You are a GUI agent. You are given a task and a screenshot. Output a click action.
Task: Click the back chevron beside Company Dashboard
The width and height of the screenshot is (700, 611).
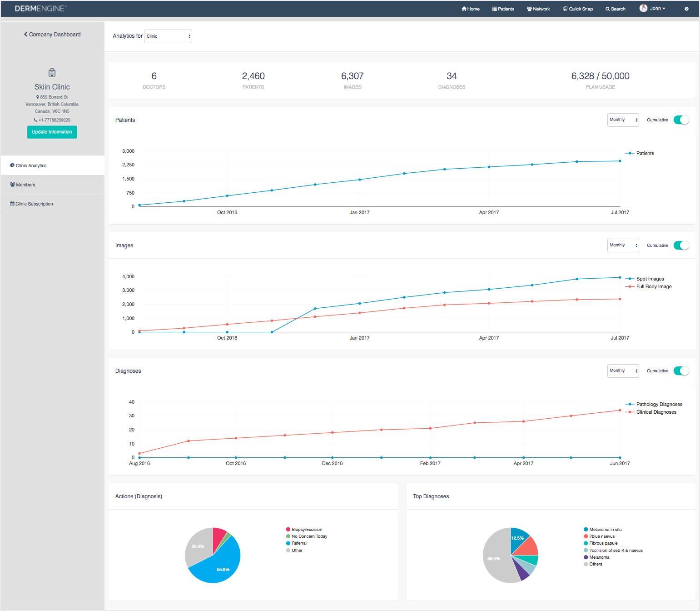(26, 35)
